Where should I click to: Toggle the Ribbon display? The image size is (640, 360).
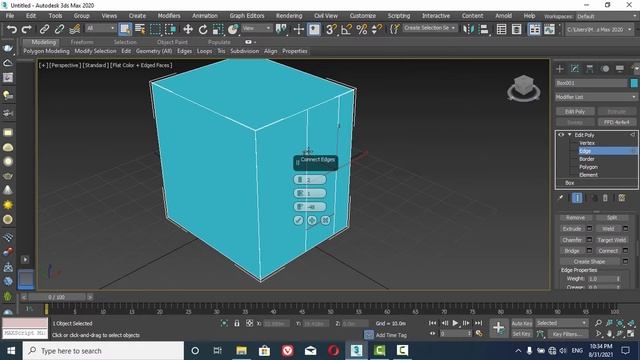coord(534,29)
